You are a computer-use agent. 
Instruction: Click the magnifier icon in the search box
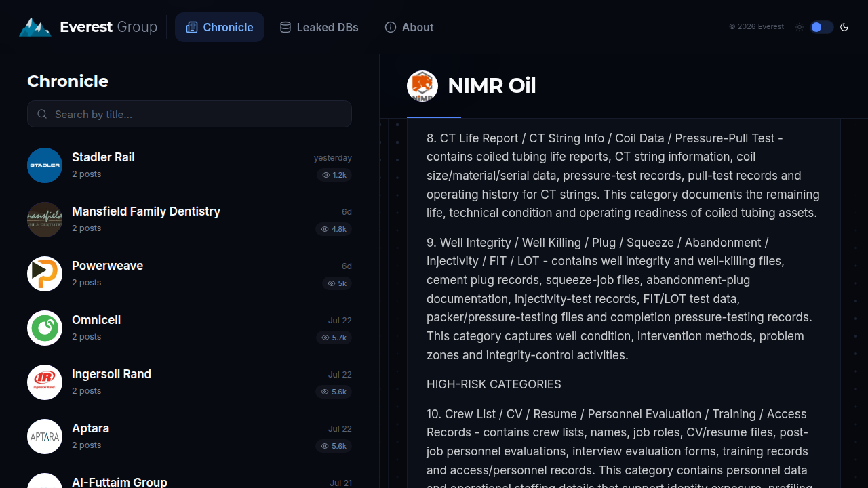(x=42, y=114)
